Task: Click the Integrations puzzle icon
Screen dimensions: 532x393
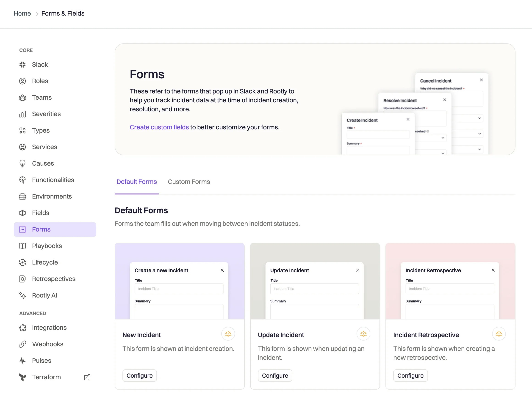Action: pyautogui.click(x=22, y=328)
